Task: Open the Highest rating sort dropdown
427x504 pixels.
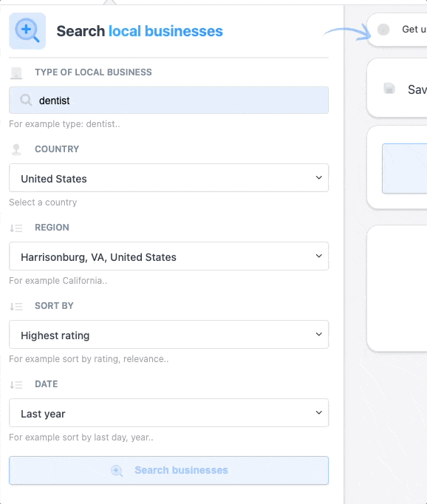Action: click(x=168, y=334)
